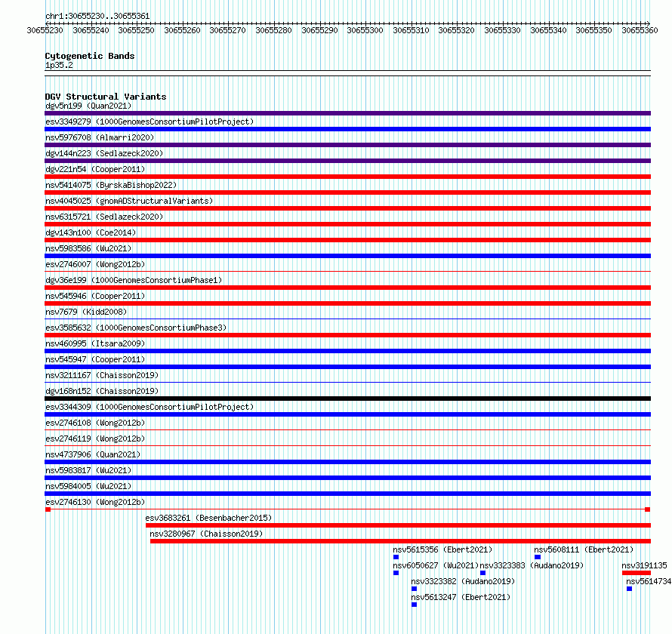Open nsv6315721 (Sedlazeck2020) variant
This screenshot has width=672, height=634.
tap(104, 217)
